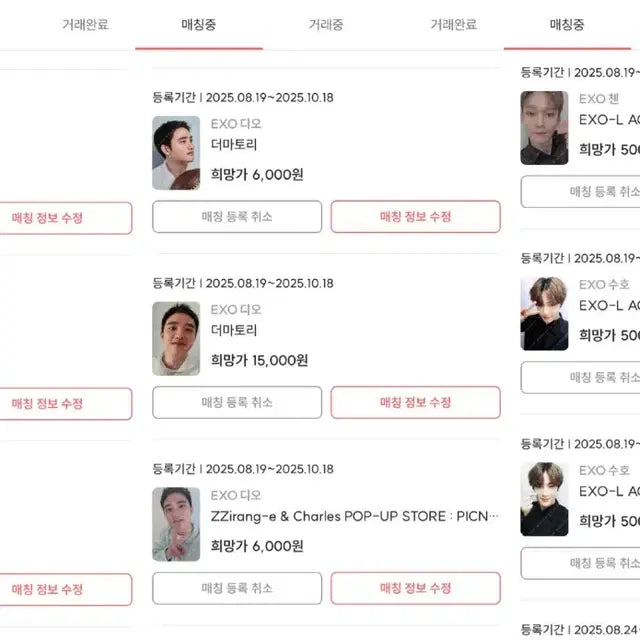
Task: Click 더마토리 title in the 15,000원 listing
Action: 234,330
